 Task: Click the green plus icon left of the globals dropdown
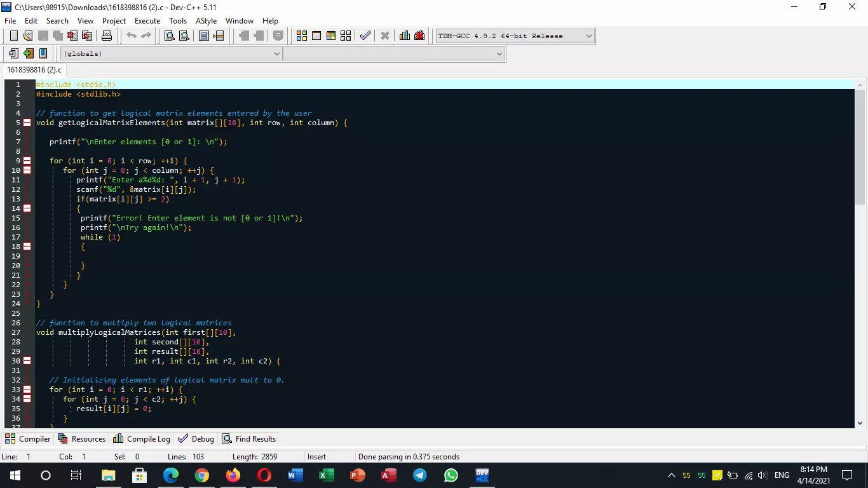pyautogui.click(x=28, y=53)
